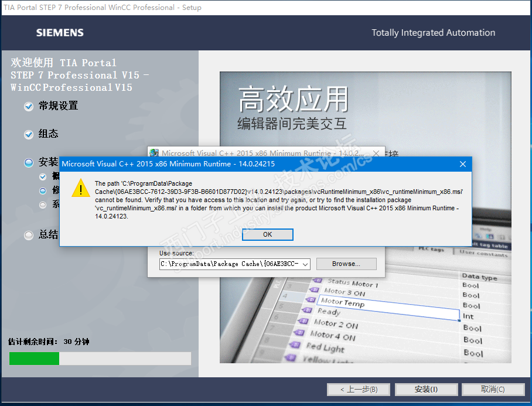Viewport: 532px width, 406px height.
Task: Click OK in the Visual C++ error dialog
Action: click(x=267, y=234)
